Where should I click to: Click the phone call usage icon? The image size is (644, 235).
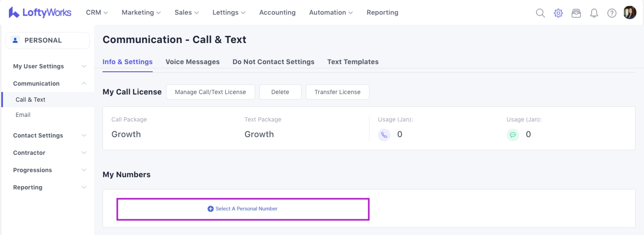pos(384,135)
